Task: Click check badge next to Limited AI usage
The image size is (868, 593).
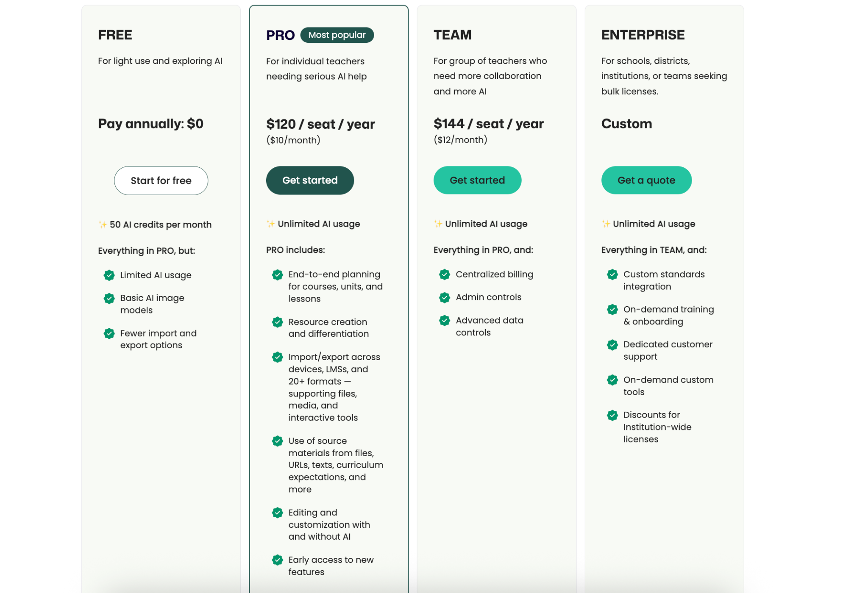Action: pyautogui.click(x=109, y=275)
